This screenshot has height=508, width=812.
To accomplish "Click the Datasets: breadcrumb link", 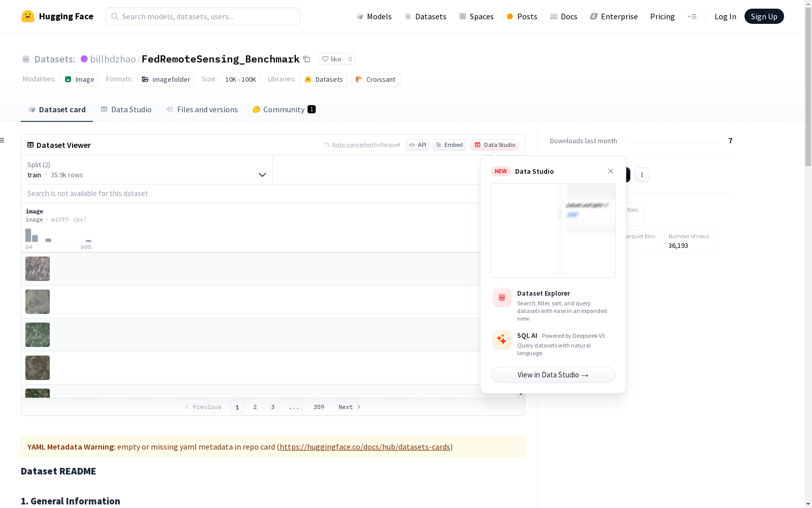I will pyautogui.click(x=54, y=59).
